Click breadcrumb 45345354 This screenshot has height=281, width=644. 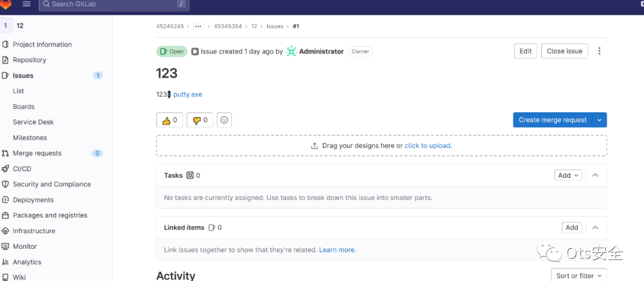[228, 26]
